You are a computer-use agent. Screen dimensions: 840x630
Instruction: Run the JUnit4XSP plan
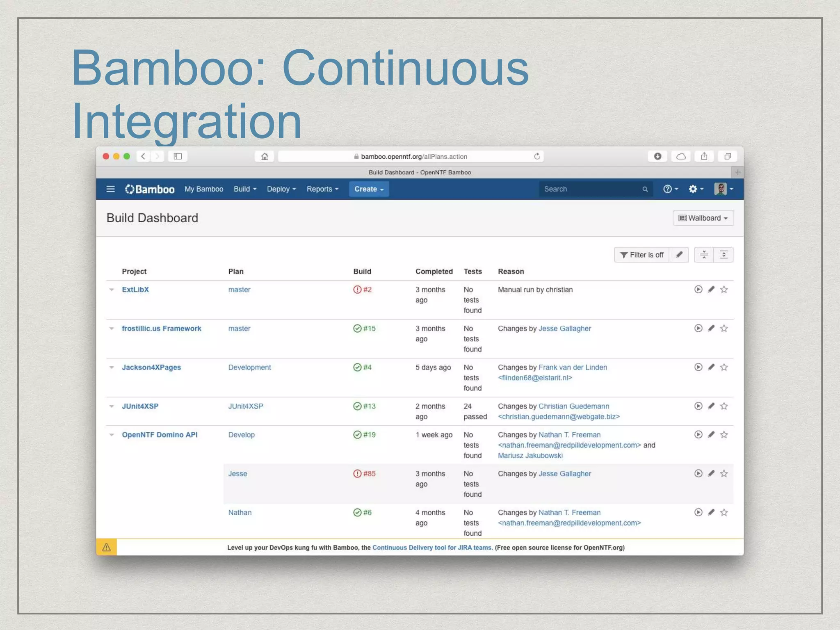698,406
